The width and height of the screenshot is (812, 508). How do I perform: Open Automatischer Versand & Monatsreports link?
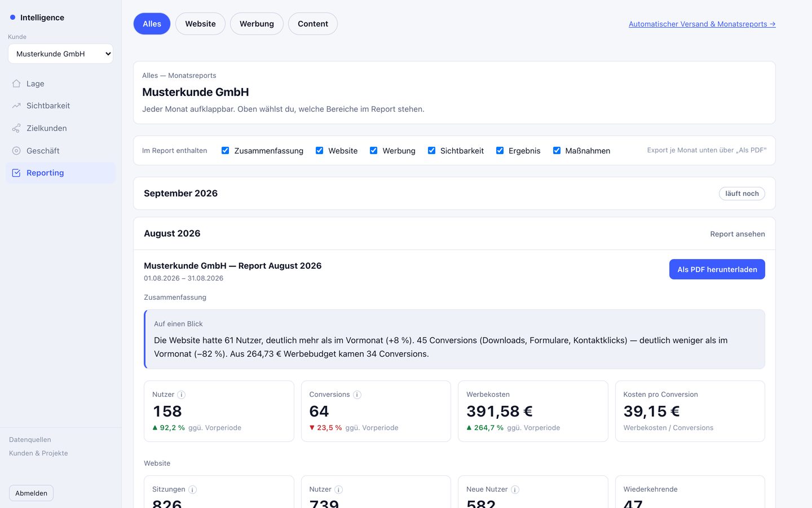pyautogui.click(x=702, y=24)
